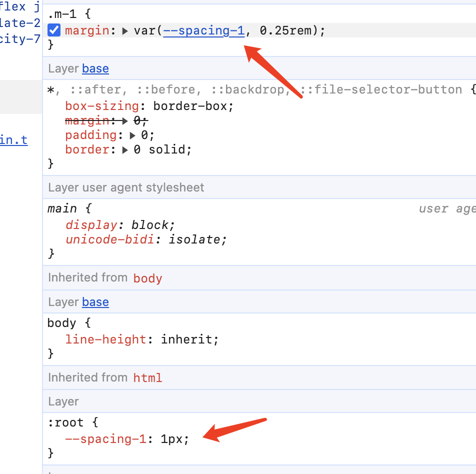
Task: Click the border-box value
Action: [190, 106]
